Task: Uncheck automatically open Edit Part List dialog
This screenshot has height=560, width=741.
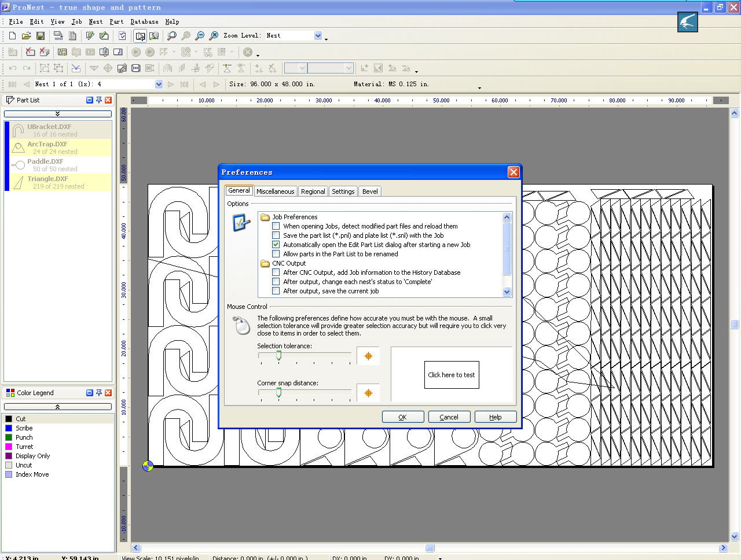Action: point(276,245)
